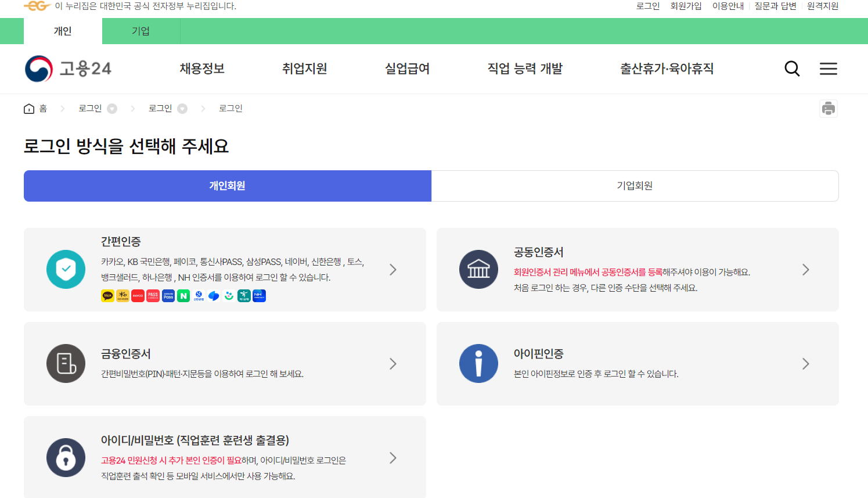
Task: Open the search magnifier
Action: tap(792, 68)
